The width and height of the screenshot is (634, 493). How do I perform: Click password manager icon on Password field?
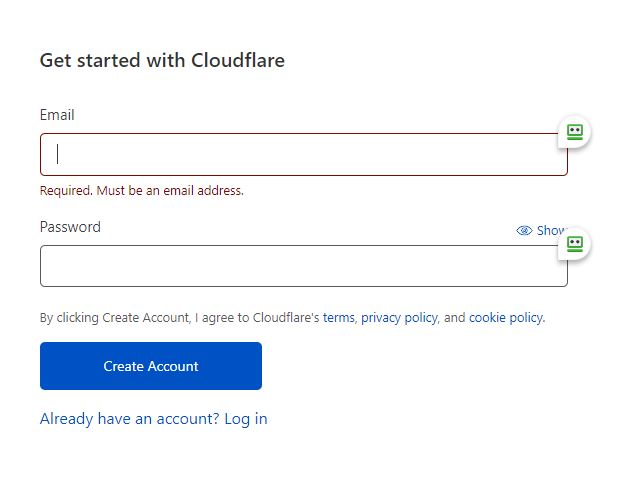click(575, 244)
